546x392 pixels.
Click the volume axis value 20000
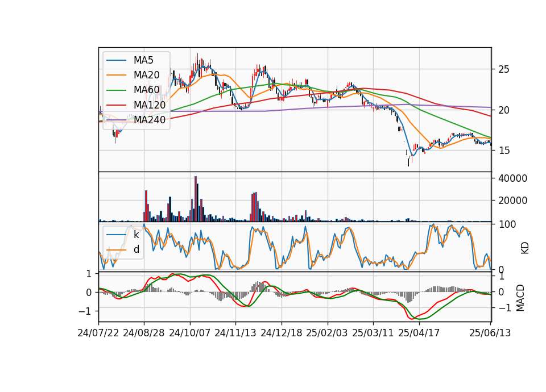[x=512, y=201]
